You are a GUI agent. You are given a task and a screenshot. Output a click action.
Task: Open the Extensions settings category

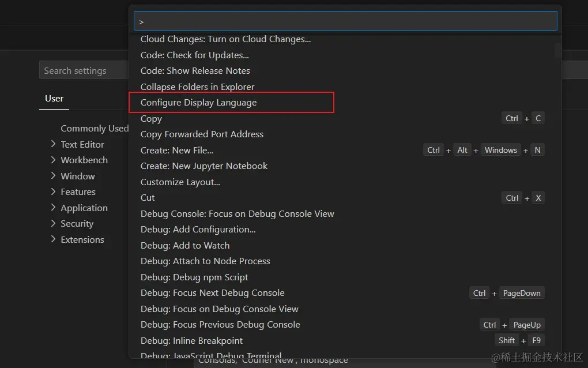click(82, 239)
